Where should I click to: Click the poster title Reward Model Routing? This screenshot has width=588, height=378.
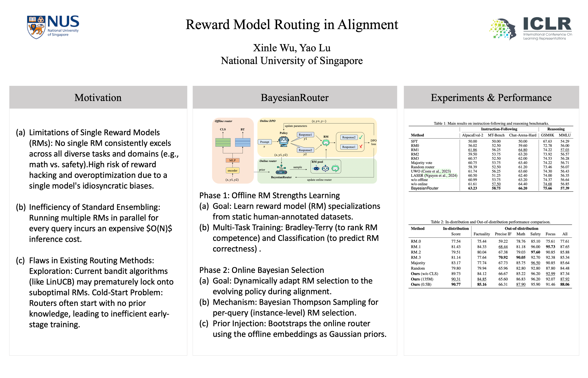292,25
